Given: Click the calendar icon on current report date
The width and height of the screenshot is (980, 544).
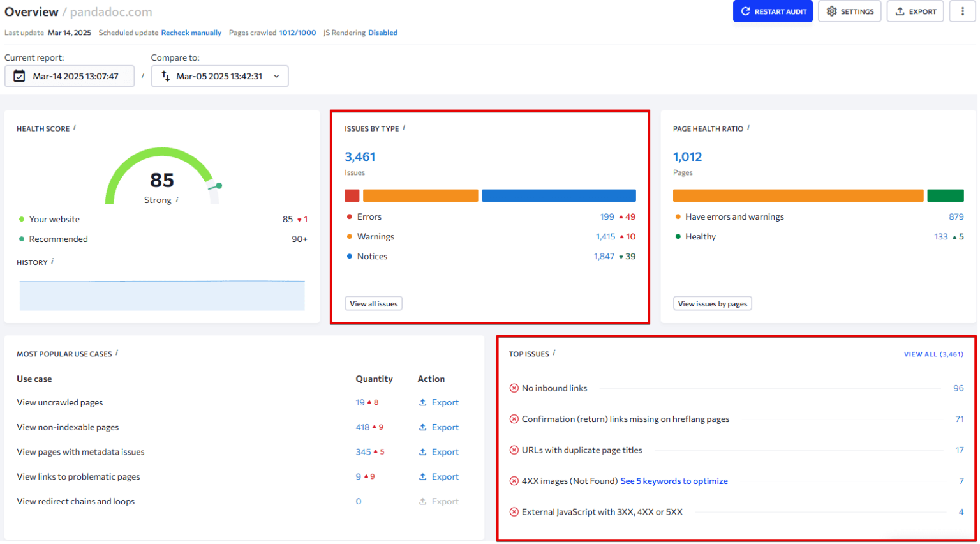Looking at the screenshot, I should point(19,76).
